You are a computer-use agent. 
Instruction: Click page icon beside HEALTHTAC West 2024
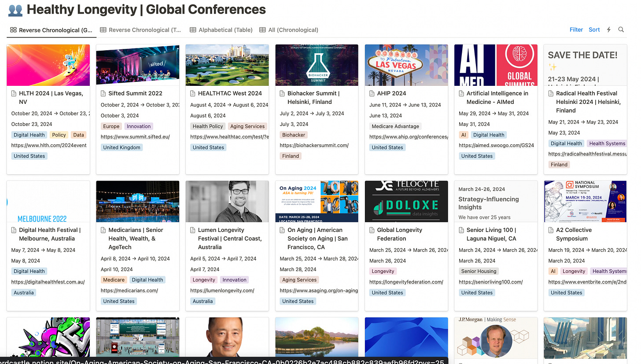tap(193, 93)
